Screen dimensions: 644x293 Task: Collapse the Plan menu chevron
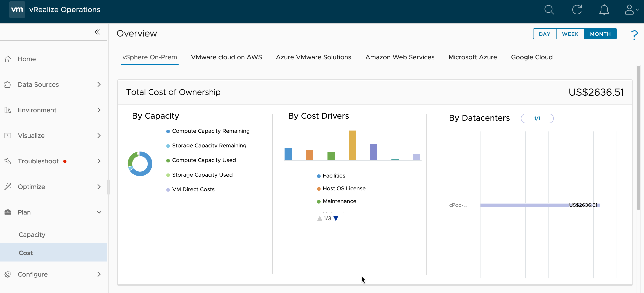tap(99, 212)
